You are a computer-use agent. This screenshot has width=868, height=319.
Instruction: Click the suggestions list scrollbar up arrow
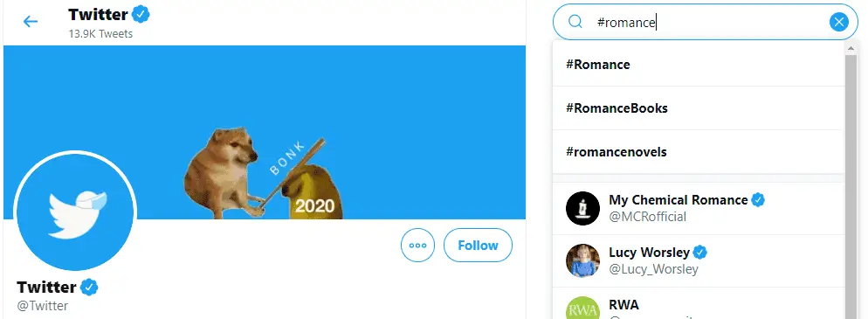pyautogui.click(x=851, y=49)
